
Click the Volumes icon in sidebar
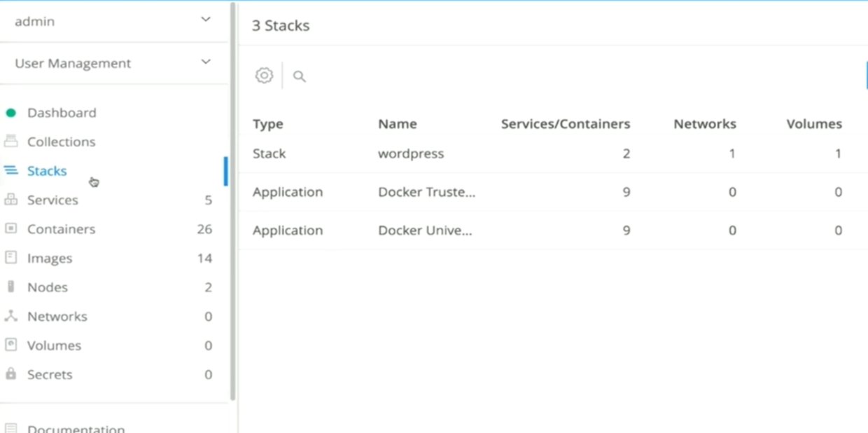10,345
